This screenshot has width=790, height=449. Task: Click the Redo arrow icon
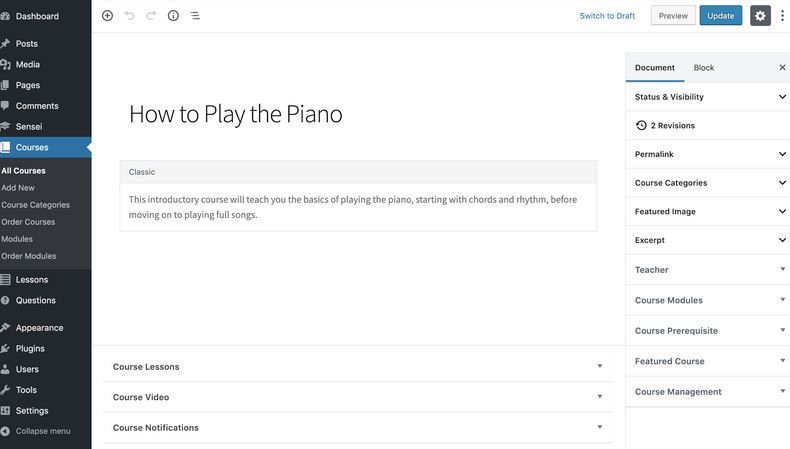[x=151, y=16]
